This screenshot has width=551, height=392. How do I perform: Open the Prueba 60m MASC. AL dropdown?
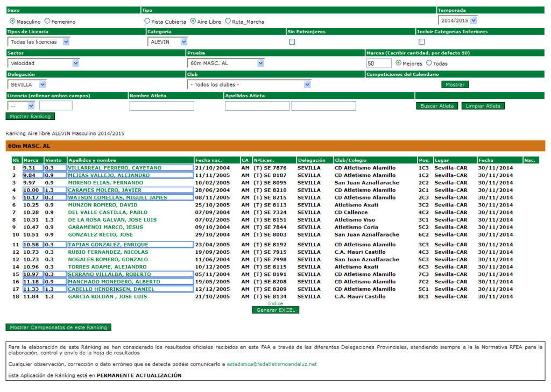pos(226,63)
